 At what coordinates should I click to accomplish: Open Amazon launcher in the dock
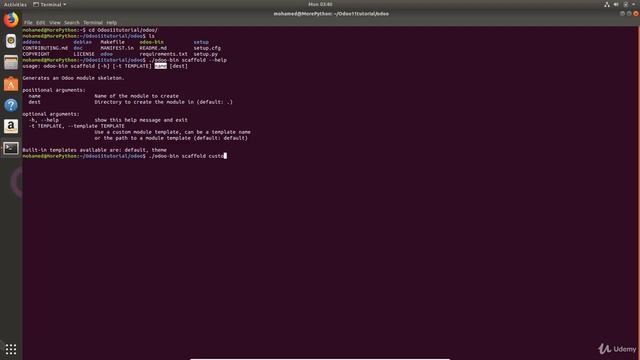pos(11,127)
